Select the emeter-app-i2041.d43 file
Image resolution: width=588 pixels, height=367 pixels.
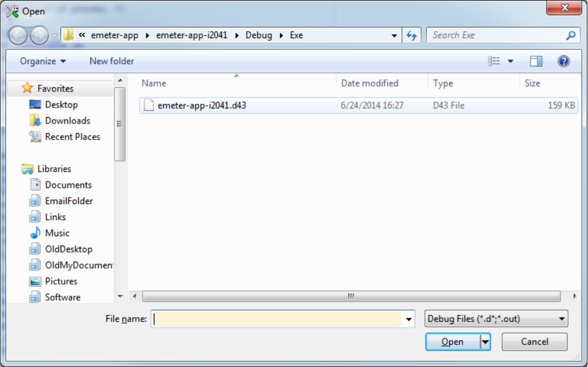coord(201,105)
